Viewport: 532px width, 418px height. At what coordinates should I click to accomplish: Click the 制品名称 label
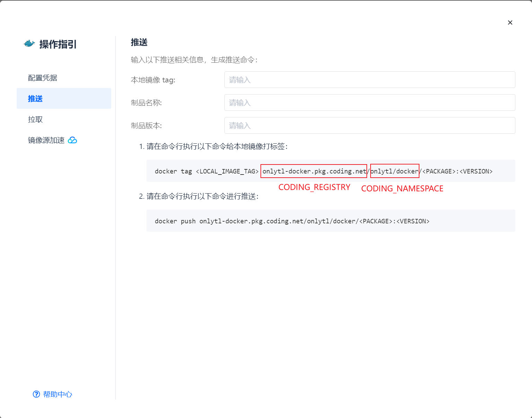pyautogui.click(x=146, y=103)
